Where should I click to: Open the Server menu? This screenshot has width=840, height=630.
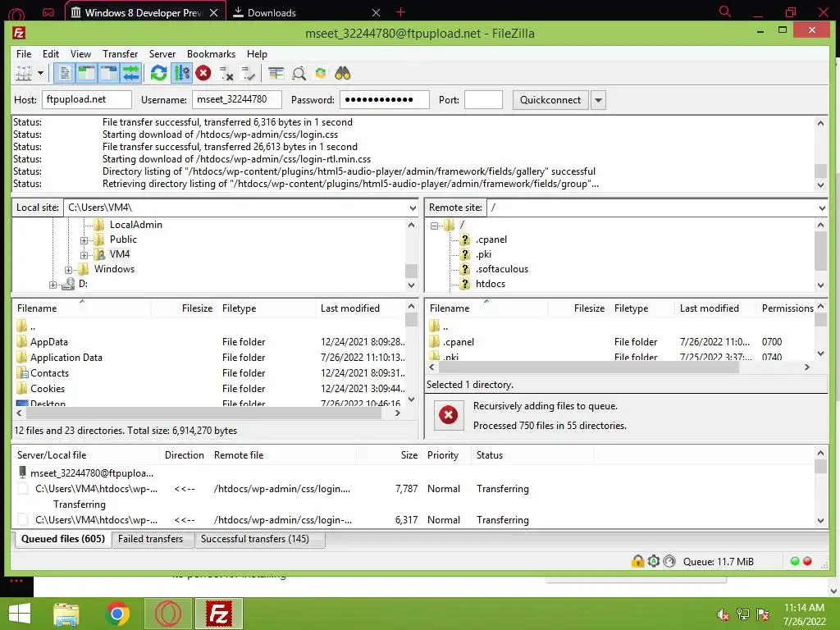(162, 54)
